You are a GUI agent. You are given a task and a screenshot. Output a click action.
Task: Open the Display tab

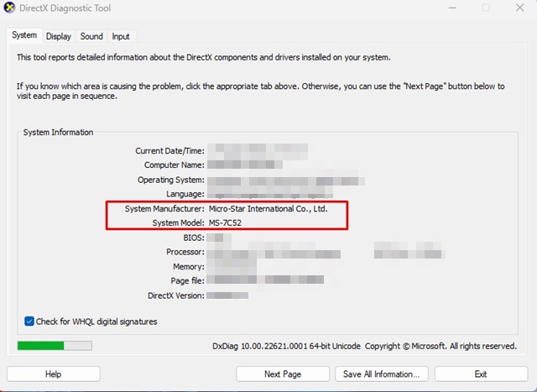click(59, 36)
